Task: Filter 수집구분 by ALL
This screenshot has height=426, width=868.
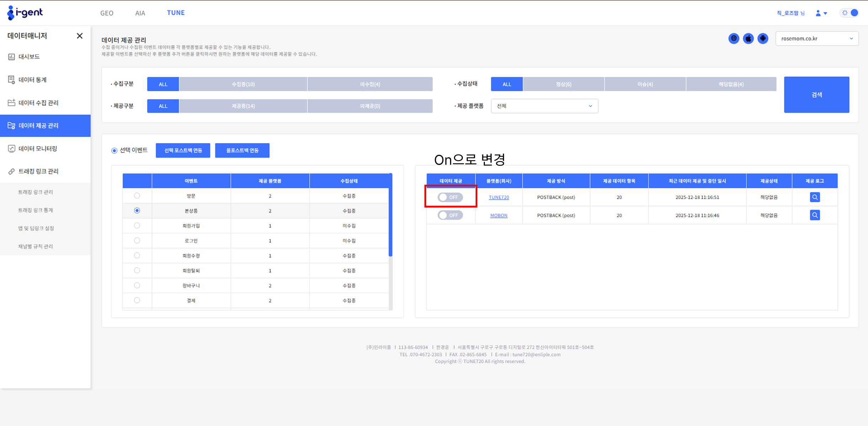Action: coord(163,84)
